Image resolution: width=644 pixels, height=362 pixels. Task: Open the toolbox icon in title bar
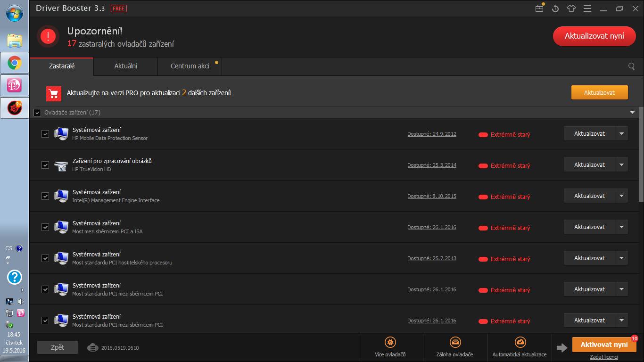(x=539, y=8)
